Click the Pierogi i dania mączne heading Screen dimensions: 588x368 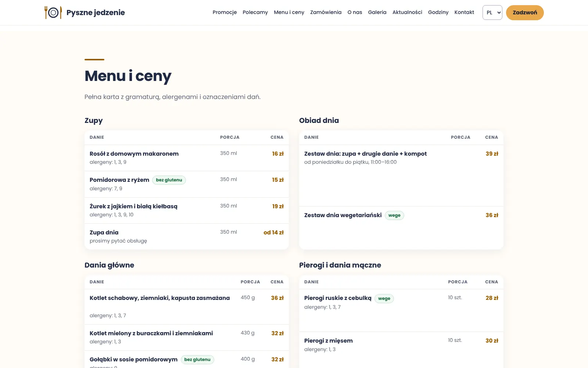point(340,265)
